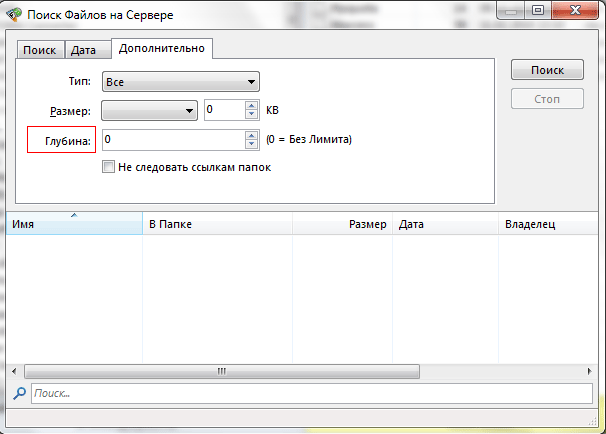Select the 'Дополнительно' tab

click(x=161, y=49)
